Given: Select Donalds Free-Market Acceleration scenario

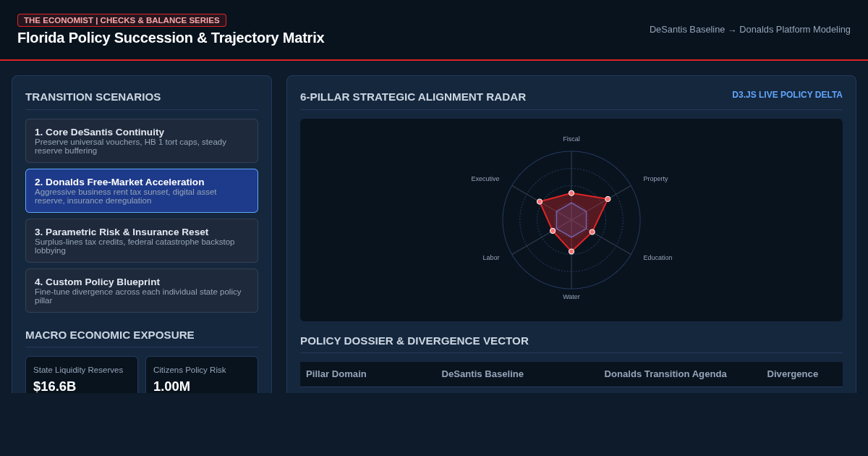Looking at the screenshot, I should [x=142, y=190].
